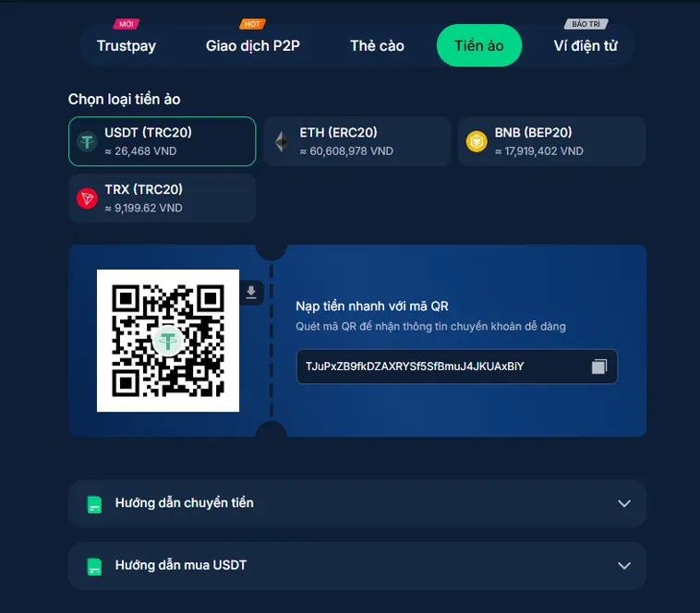Click the Ethereum diamond icon
The width and height of the screenshot is (700, 613).
click(x=282, y=142)
